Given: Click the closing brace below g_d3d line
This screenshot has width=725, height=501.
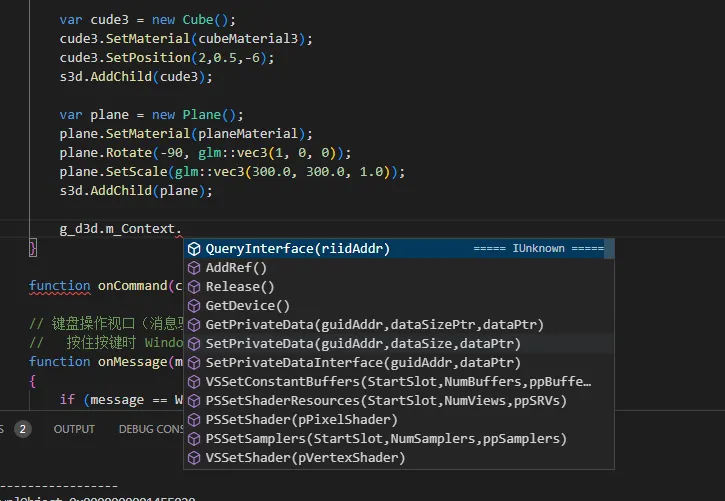Looking at the screenshot, I should 33,248.
